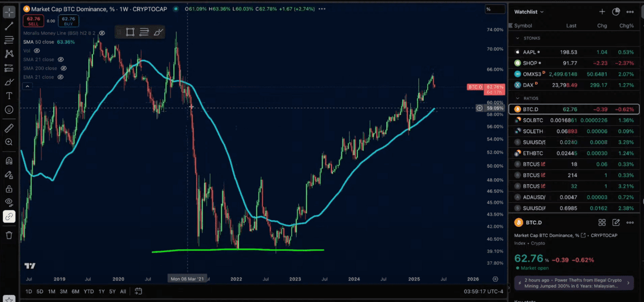Show the SMA 200 close indicator
Image resolution: width=644 pixels, height=302 pixels.
63,68
